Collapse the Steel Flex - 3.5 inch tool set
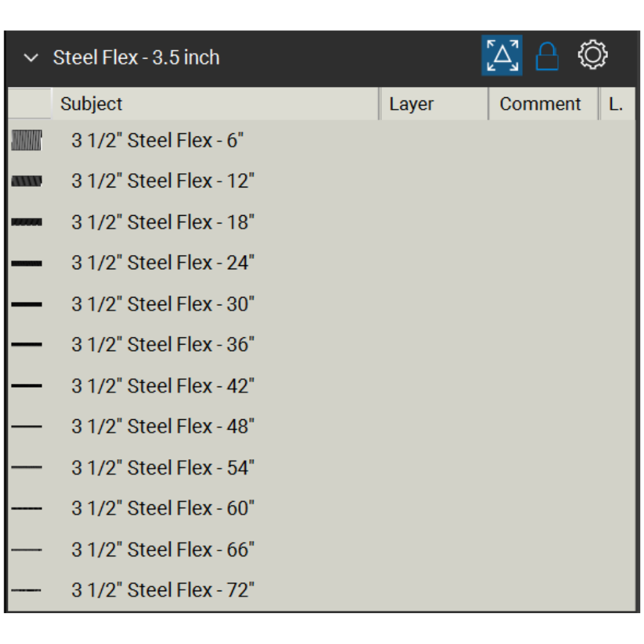Screen dimensions: 644x644 [30, 58]
